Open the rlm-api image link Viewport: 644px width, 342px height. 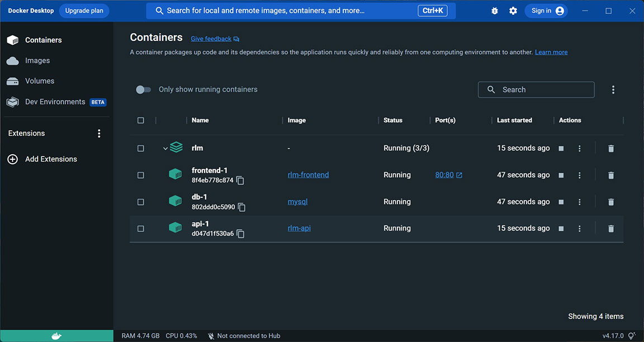(x=299, y=228)
